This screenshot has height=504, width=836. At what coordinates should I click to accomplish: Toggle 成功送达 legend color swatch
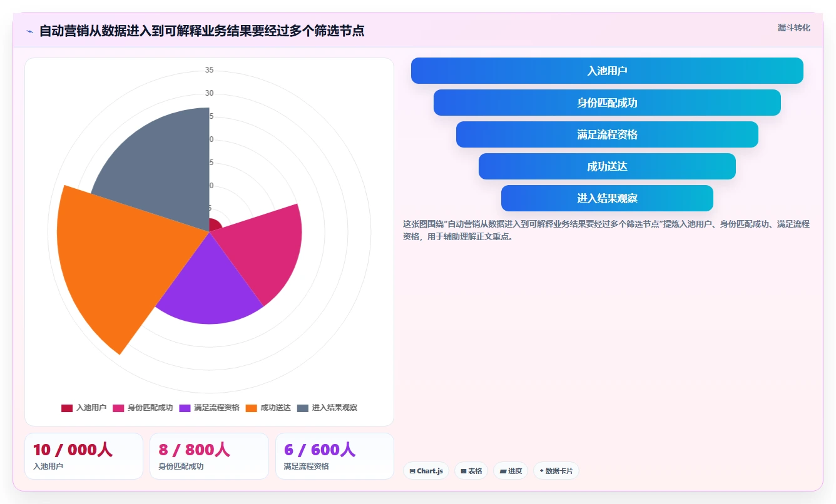click(252, 408)
